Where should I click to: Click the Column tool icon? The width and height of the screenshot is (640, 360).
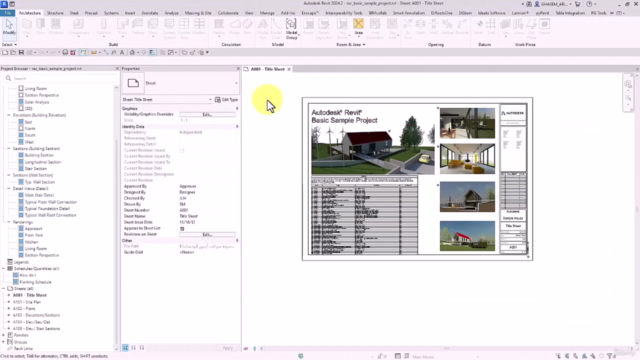[104, 25]
